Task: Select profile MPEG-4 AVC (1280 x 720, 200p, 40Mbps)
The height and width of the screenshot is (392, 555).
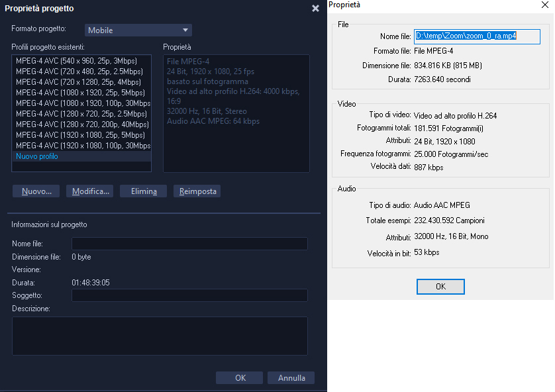Action: [x=83, y=124]
